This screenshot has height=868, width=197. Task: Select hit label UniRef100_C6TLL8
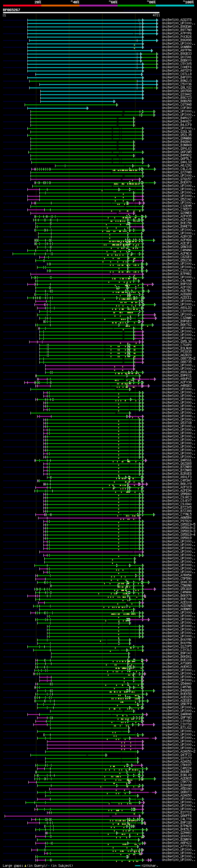coord(177,74)
